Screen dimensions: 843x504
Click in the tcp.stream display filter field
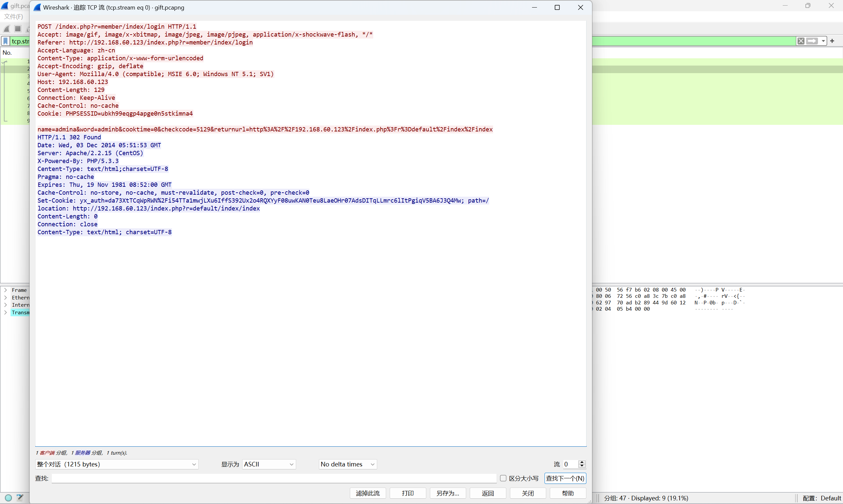pyautogui.click(x=20, y=41)
